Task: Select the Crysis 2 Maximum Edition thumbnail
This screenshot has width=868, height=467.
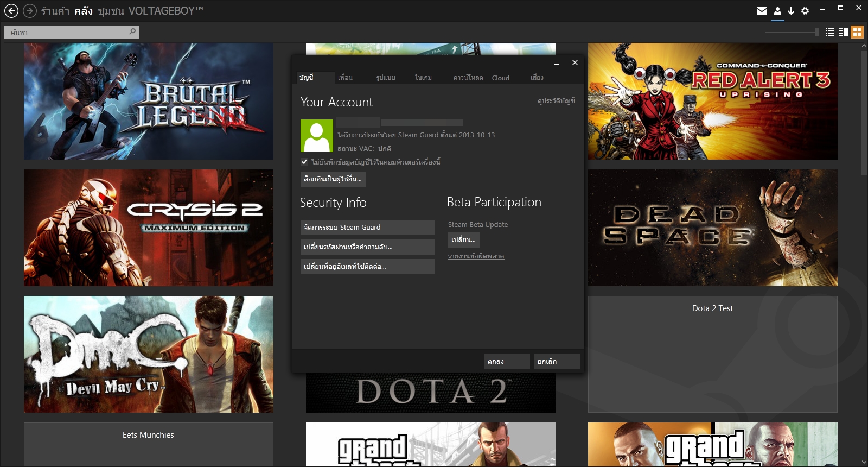Action: tap(149, 228)
